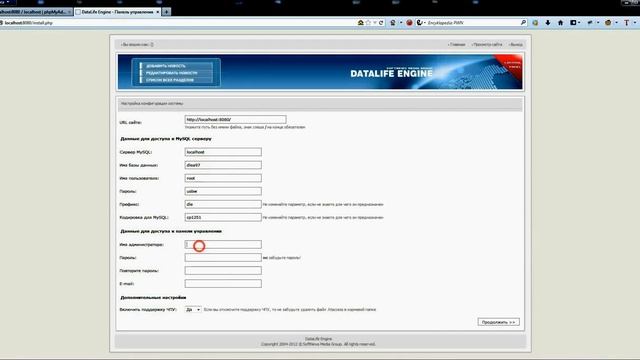Click 'Добавить новость' in the banner
The image size is (640, 360).
pyautogui.click(x=166, y=66)
